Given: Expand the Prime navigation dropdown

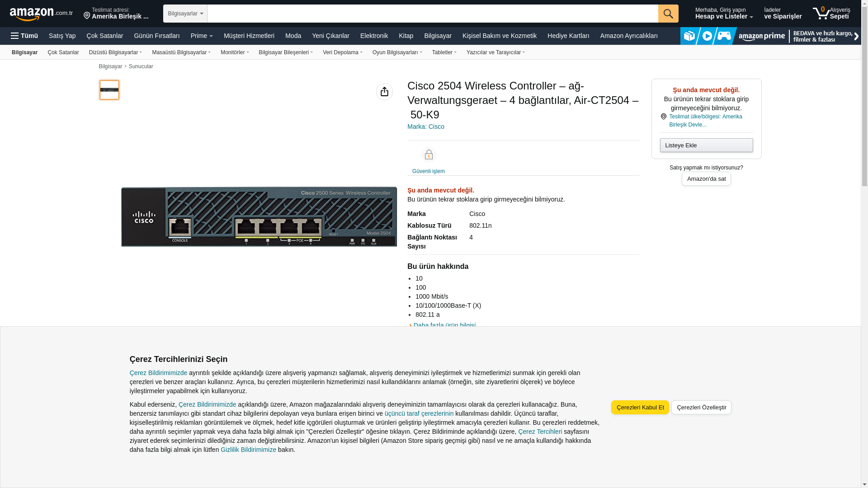Looking at the screenshot, I should click(201, 36).
